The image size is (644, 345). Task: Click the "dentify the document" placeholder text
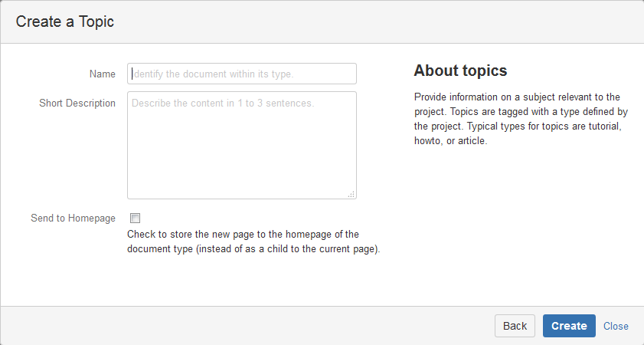tap(214, 74)
